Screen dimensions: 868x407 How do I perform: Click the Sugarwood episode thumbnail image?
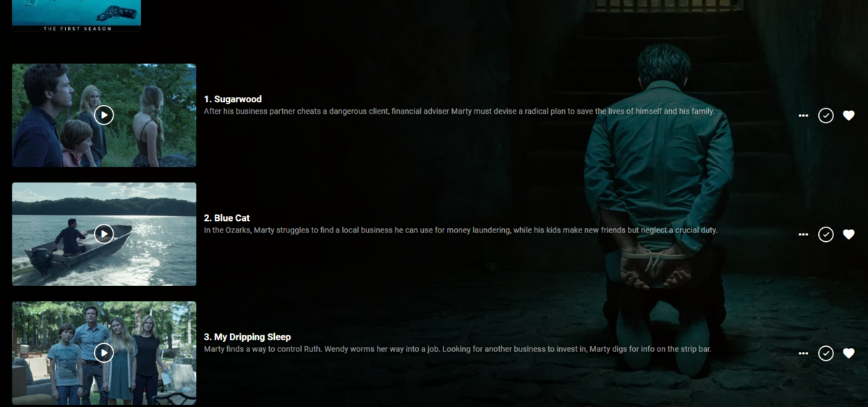104,115
